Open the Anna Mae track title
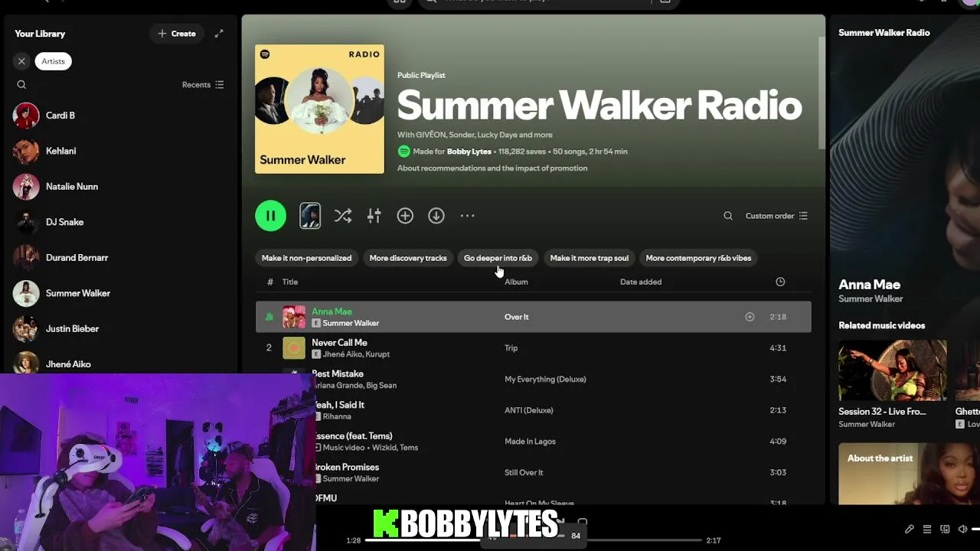 pos(332,311)
